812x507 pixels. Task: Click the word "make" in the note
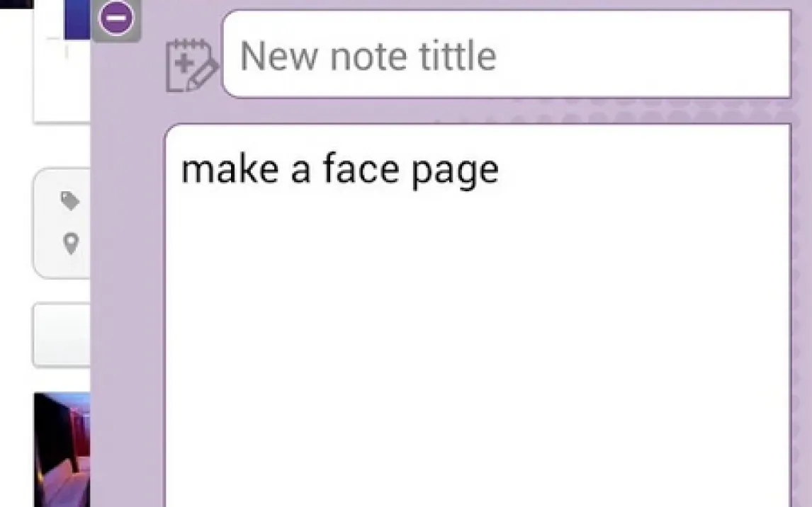click(x=230, y=169)
